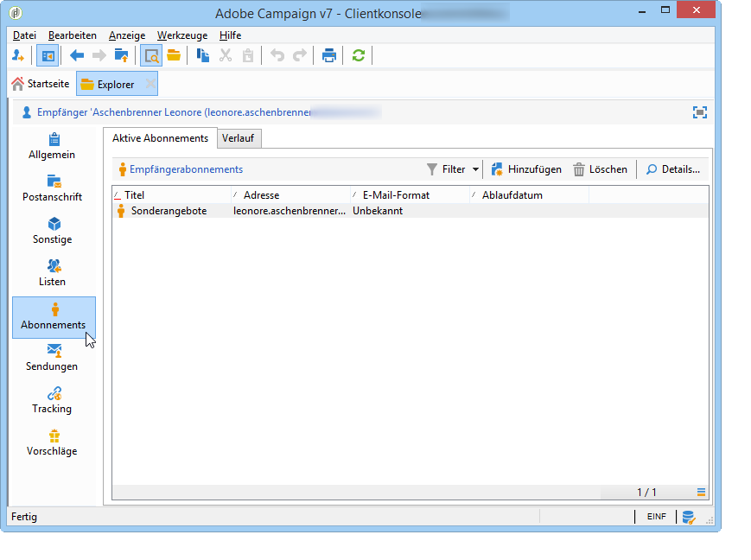Switch to the Startseite tab
Image resolution: width=751 pixels, height=560 pixels.
pos(41,84)
